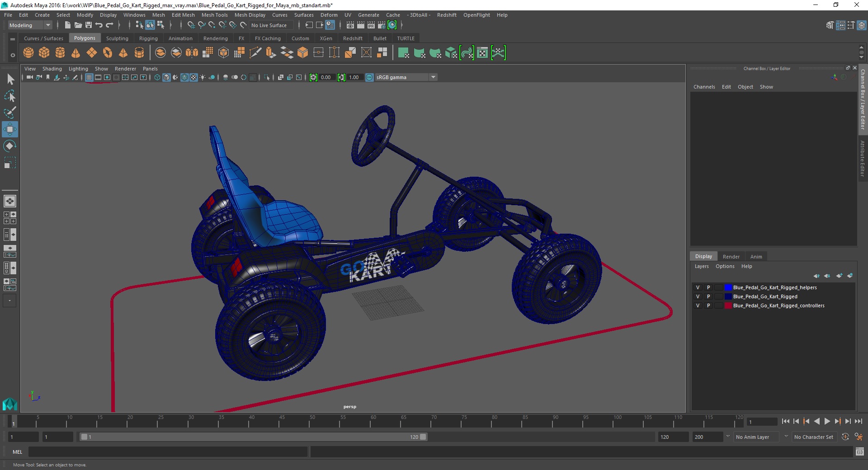Image resolution: width=868 pixels, height=470 pixels.
Task: Create a polygon pyramid from shelf
Action: (123, 53)
